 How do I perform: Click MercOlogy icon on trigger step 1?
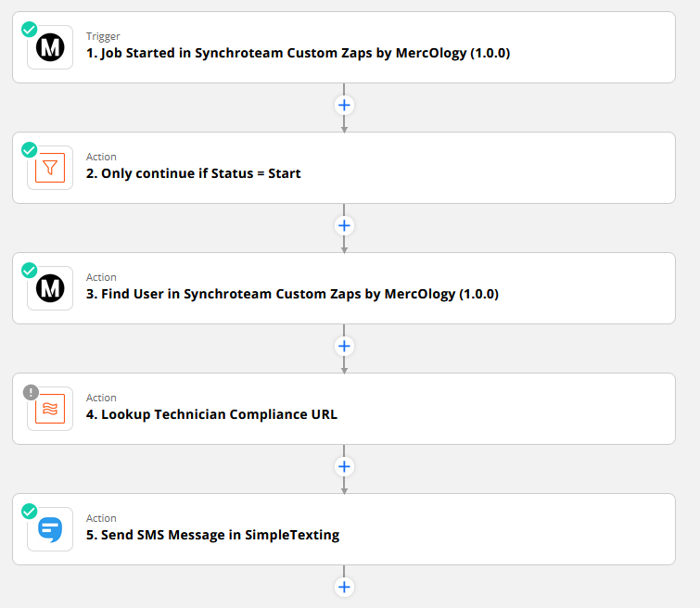50,47
